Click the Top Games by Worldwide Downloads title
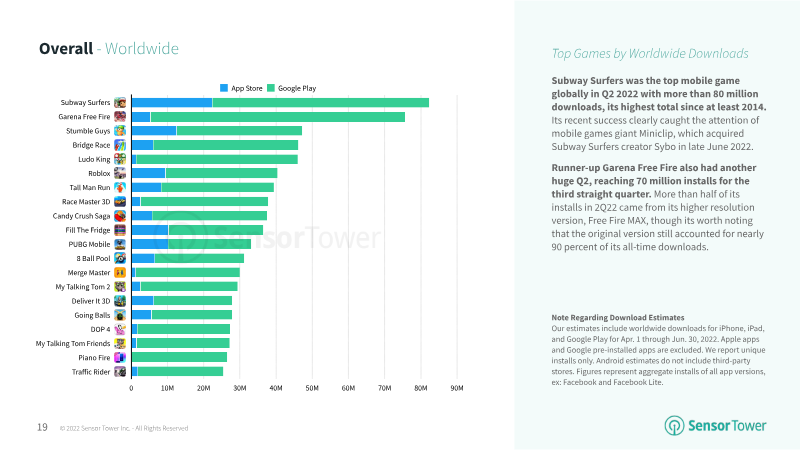 (x=650, y=53)
